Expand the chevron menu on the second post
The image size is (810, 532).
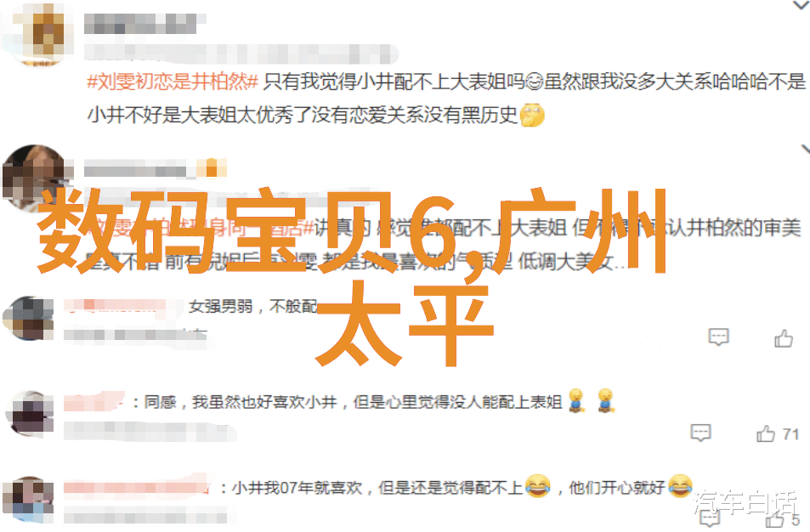click(x=806, y=150)
